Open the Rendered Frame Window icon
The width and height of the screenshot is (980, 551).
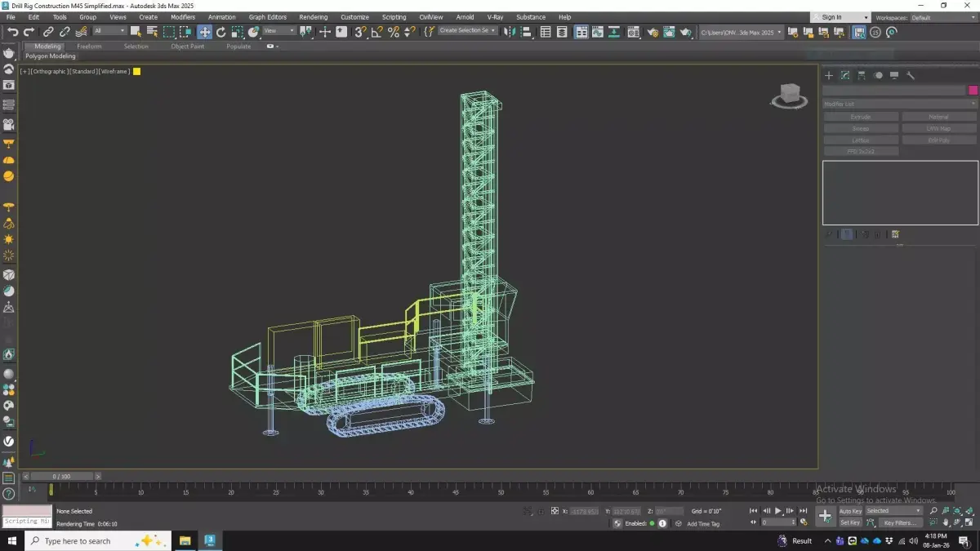coord(669,32)
